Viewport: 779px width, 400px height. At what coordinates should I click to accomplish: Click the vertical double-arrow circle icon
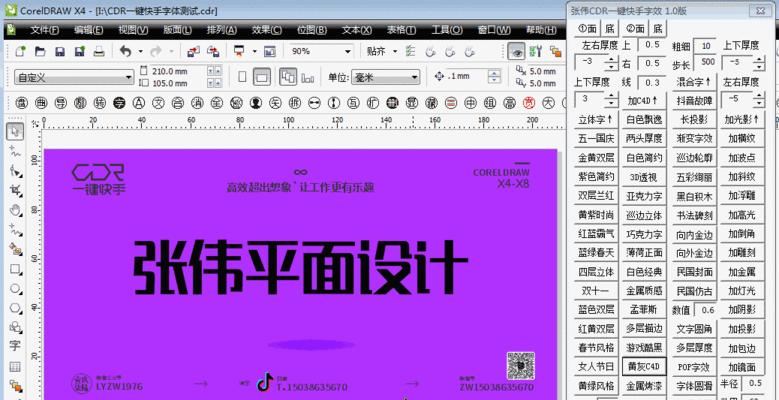(x=334, y=103)
